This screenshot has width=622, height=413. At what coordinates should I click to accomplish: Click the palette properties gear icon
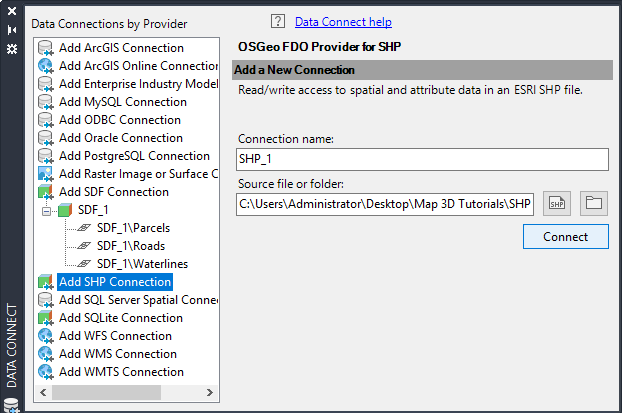pyautogui.click(x=12, y=47)
